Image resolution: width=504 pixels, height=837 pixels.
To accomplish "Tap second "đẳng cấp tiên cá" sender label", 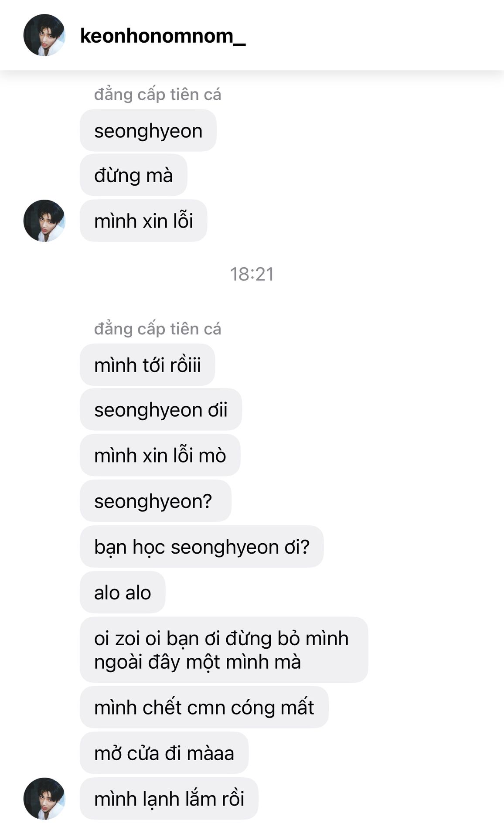I will (x=157, y=329).
